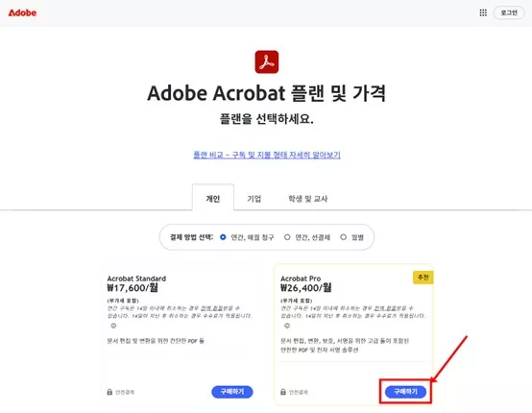The height and width of the screenshot is (413, 532).
Task: Select the 월별 payment option
Action: click(352, 237)
